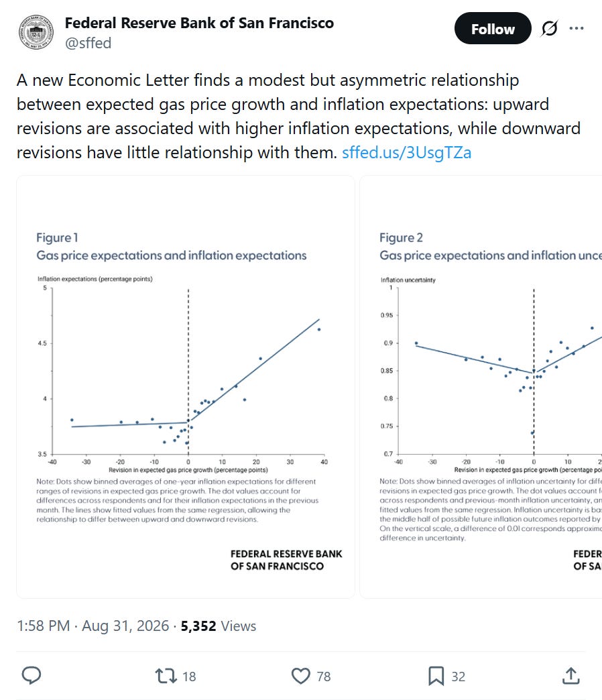The image size is (602, 700).
Task: Click the reply speech bubble icon
Action: (x=32, y=676)
